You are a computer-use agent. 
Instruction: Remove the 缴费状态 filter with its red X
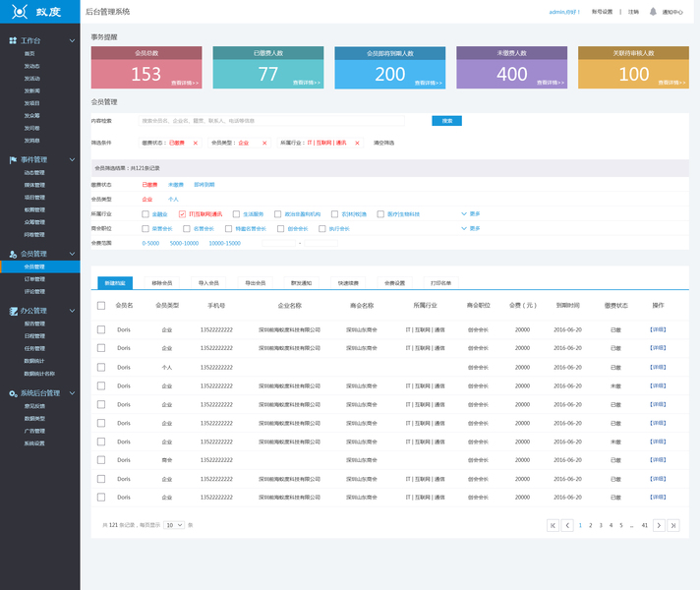pos(195,143)
